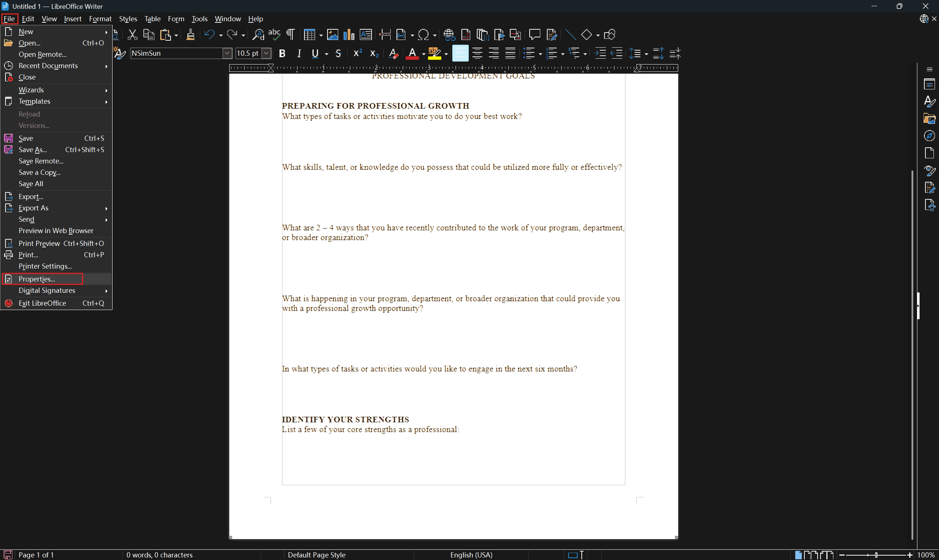939x560 pixels.
Task: Expand Recent Documents submenu
Action: 56,66
